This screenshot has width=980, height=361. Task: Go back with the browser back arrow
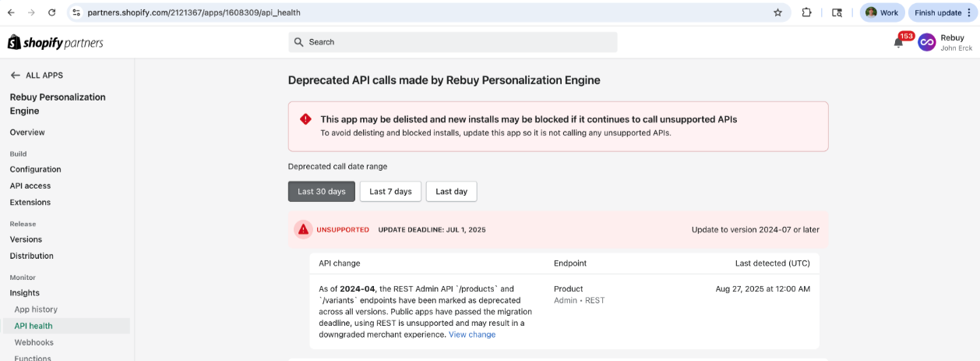click(x=11, y=12)
